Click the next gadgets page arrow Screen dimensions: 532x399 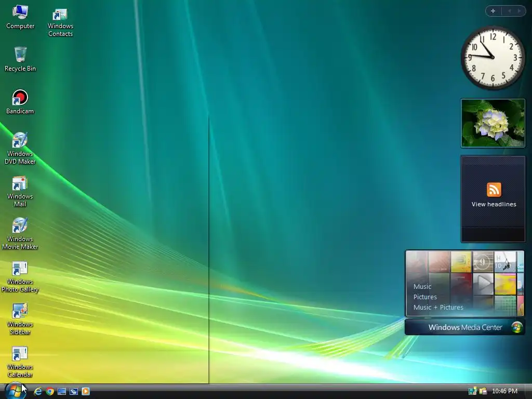(519, 11)
